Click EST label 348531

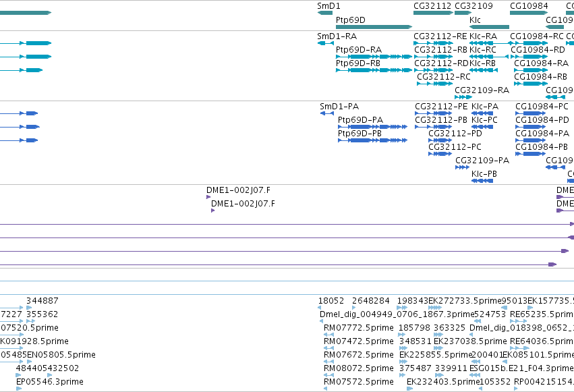click(x=415, y=341)
